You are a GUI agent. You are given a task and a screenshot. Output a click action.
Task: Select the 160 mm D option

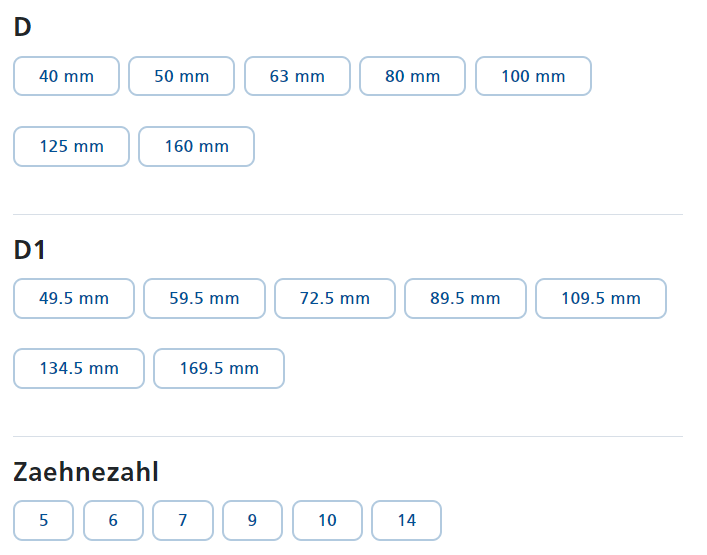click(x=197, y=147)
